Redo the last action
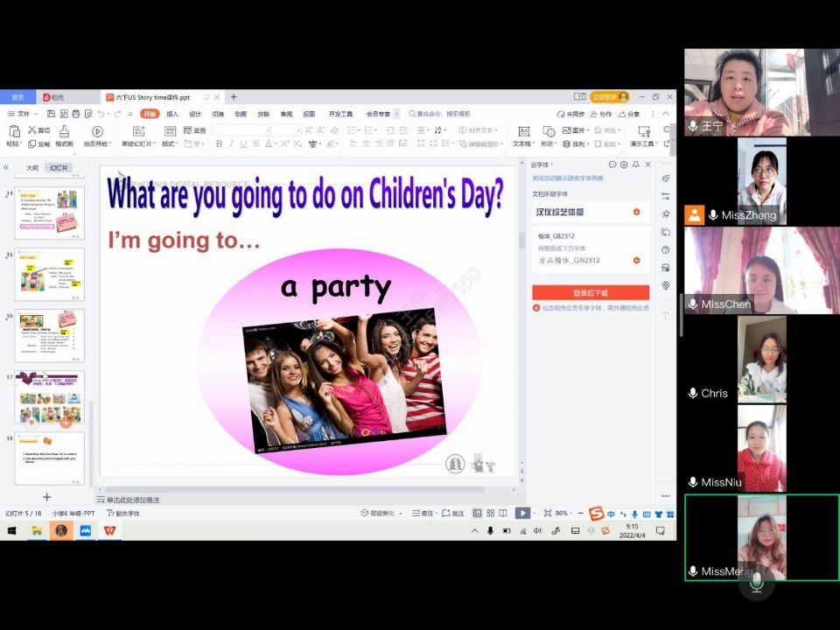840x630 pixels. pos(118,114)
